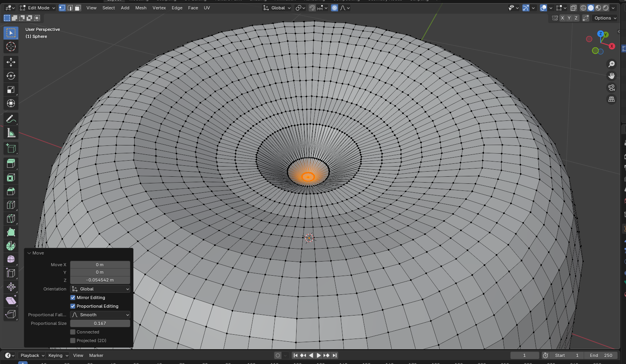The image size is (626, 364).
Task: Toggle snapping magnet icon
Action: click(x=312, y=8)
